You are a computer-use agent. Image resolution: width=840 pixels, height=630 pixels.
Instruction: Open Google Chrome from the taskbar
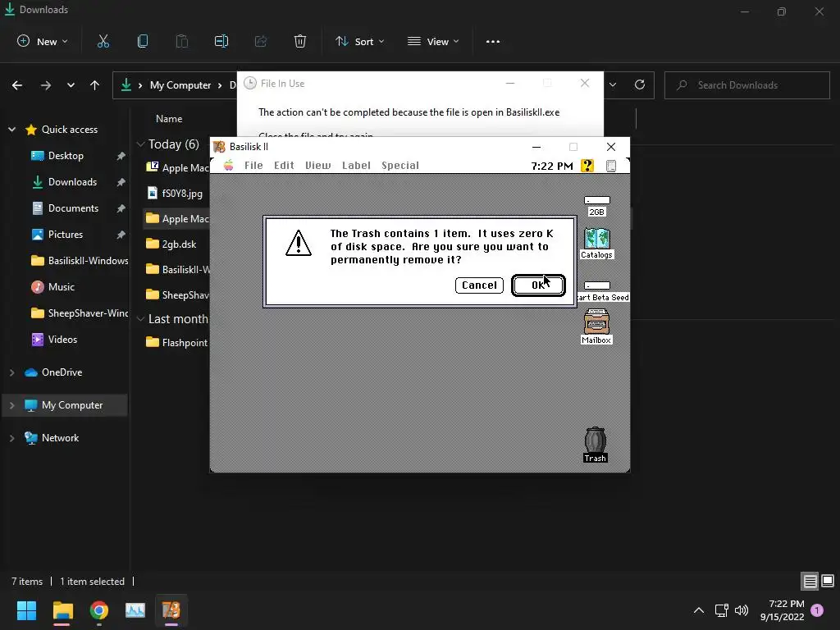click(x=99, y=610)
